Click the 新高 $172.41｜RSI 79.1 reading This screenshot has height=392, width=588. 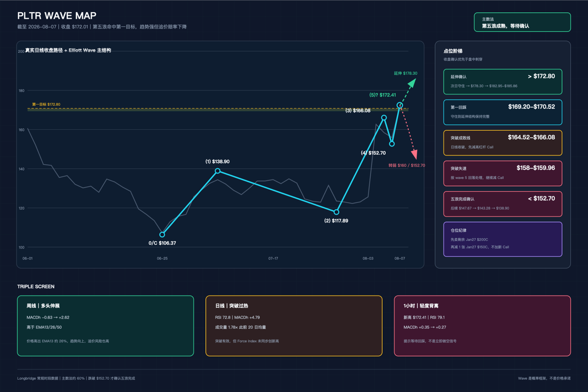[x=424, y=318]
